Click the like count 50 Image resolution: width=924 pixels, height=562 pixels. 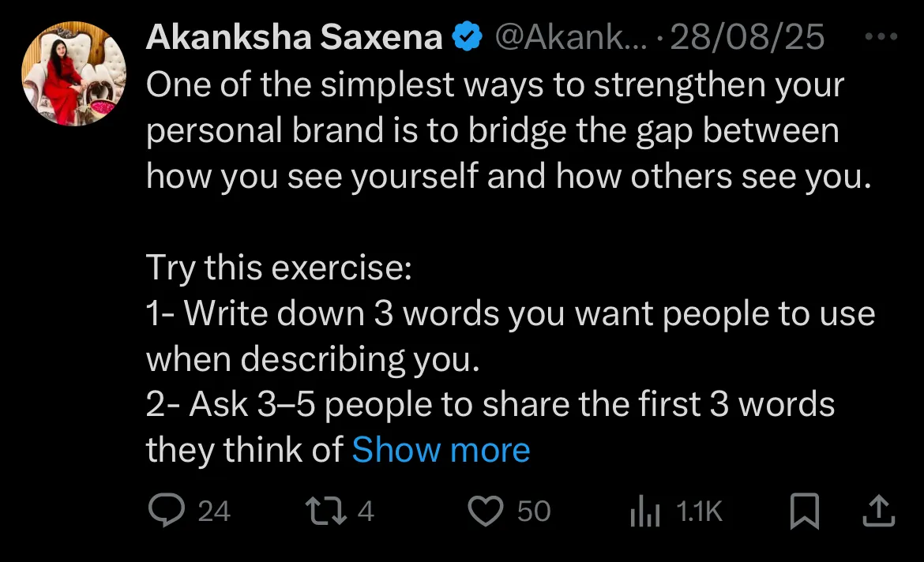pos(534,511)
